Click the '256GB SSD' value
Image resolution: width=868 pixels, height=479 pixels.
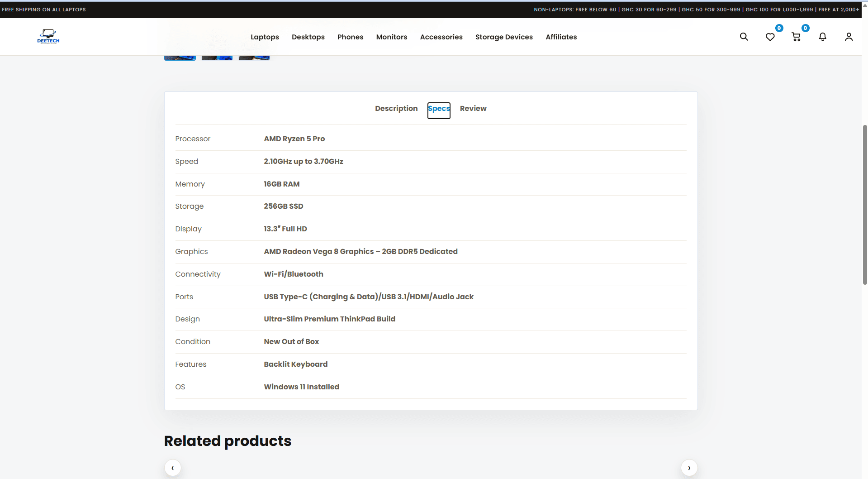coord(284,206)
